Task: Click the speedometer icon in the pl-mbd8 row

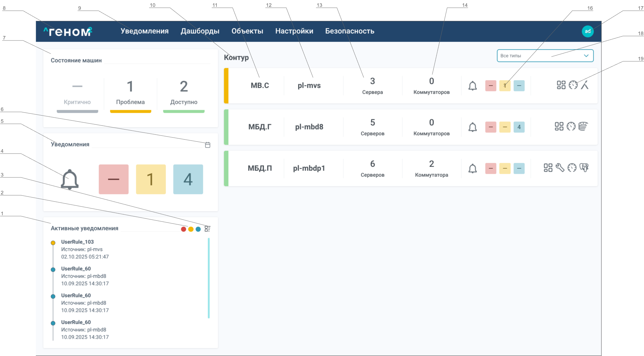Action: click(x=572, y=127)
